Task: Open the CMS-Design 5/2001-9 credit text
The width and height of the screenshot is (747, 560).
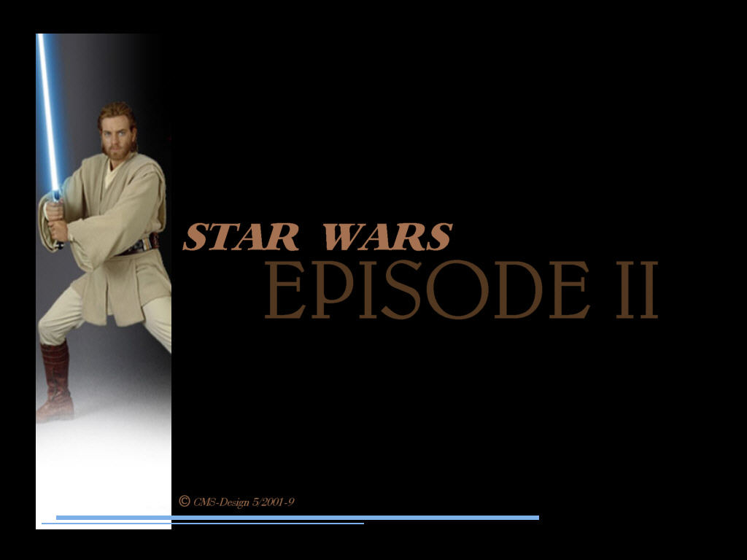Action: pyautogui.click(x=241, y=500)
